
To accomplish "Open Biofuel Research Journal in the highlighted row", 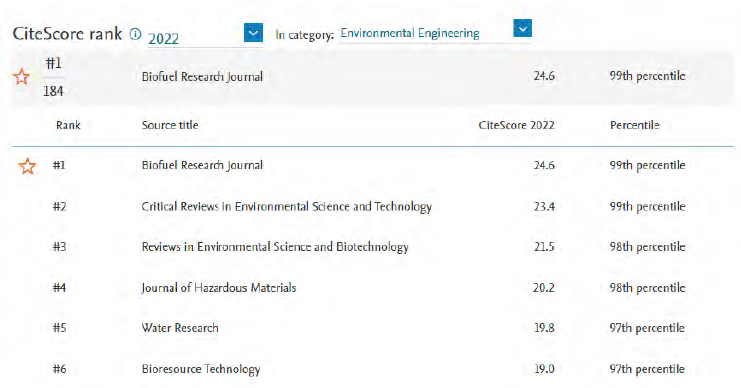I will (x=202, y=77).
